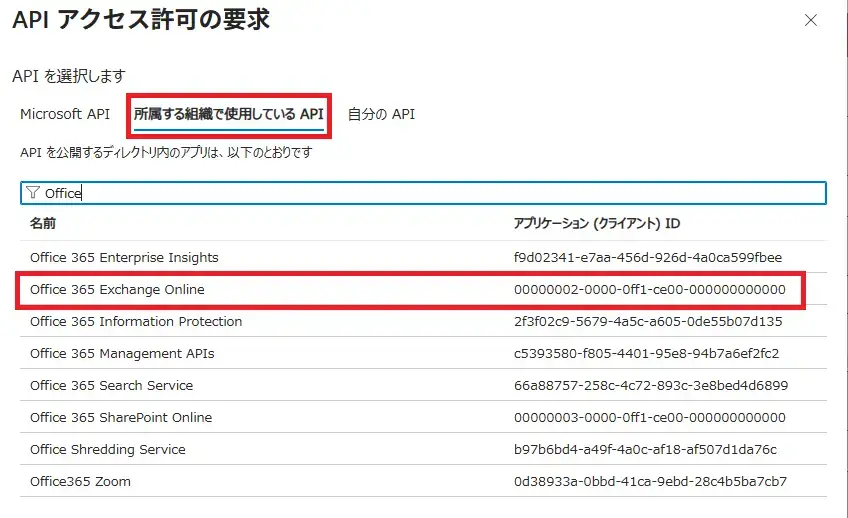Select the Office365 Zoom API
This screenshot has width=848, height=518.
pyautogui.click(x=80, y=481)
